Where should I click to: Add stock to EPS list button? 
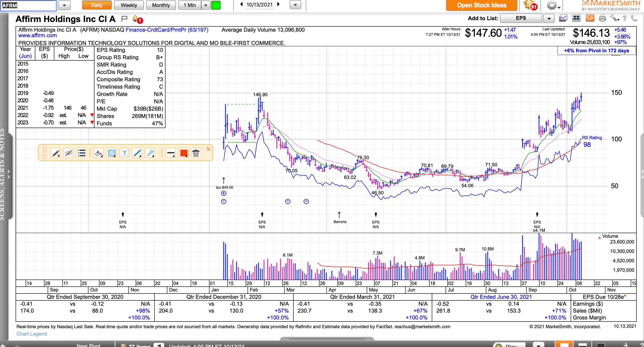click(521, 18)
